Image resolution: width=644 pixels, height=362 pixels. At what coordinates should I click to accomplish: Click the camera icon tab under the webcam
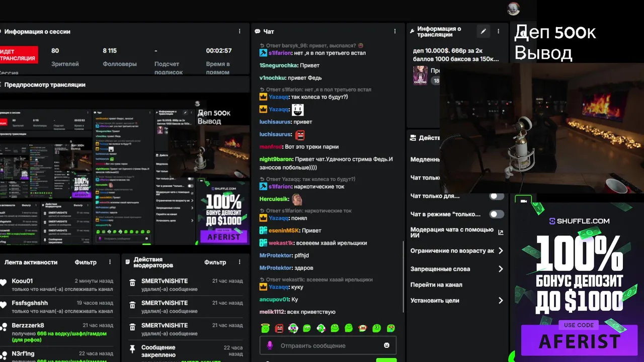coord(523,201)
